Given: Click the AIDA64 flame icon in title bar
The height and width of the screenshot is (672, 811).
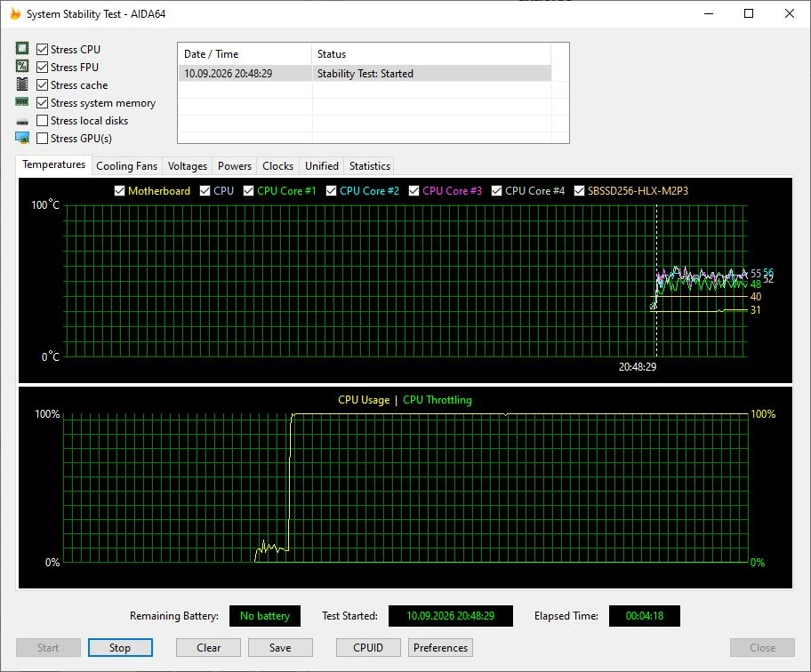Looking at the screenshot, I should 15,14.
